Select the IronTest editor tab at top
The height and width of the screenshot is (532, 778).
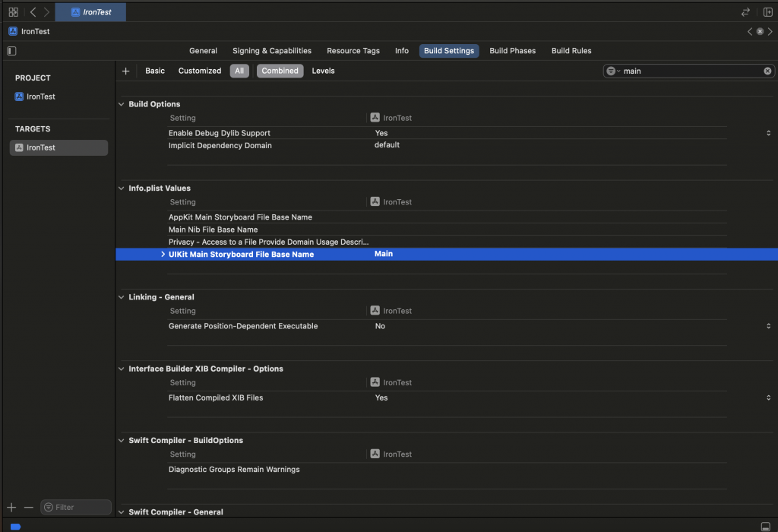91,12
